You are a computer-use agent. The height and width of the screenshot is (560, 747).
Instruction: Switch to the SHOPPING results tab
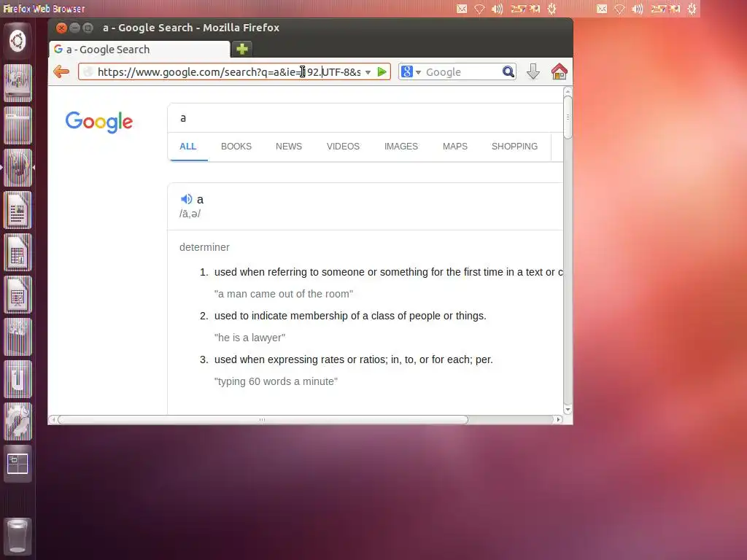tap(514, 146)
